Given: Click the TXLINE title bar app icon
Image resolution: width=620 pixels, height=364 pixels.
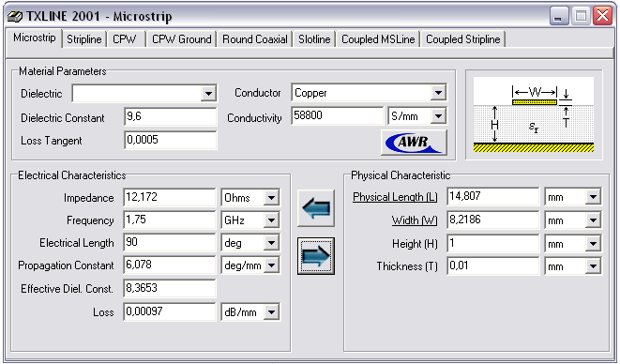Looking at the screenshot, I should (x=15, y=17).
